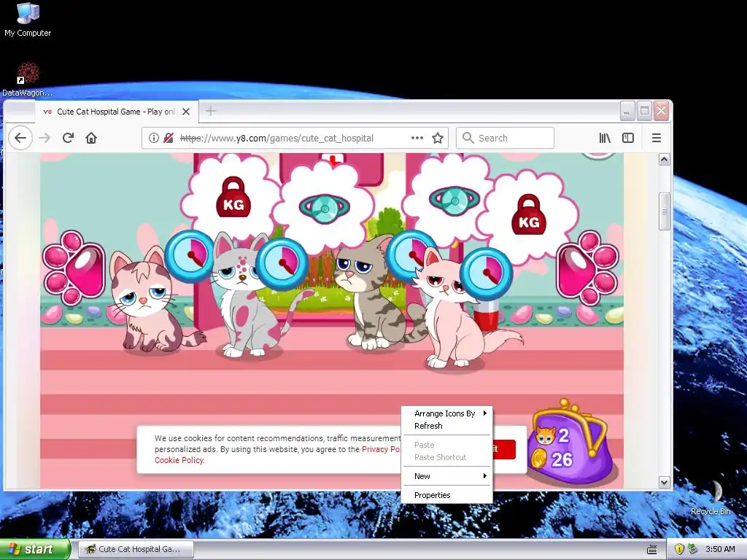Close the Cute Cat Hospital tab
Viewport: 747px width, 560px height.
point(186,112)
